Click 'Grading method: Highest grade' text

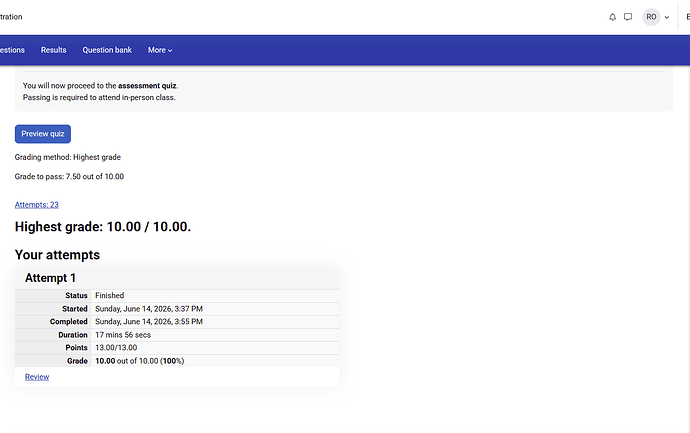pyautogui.click(x=68, y=157)
